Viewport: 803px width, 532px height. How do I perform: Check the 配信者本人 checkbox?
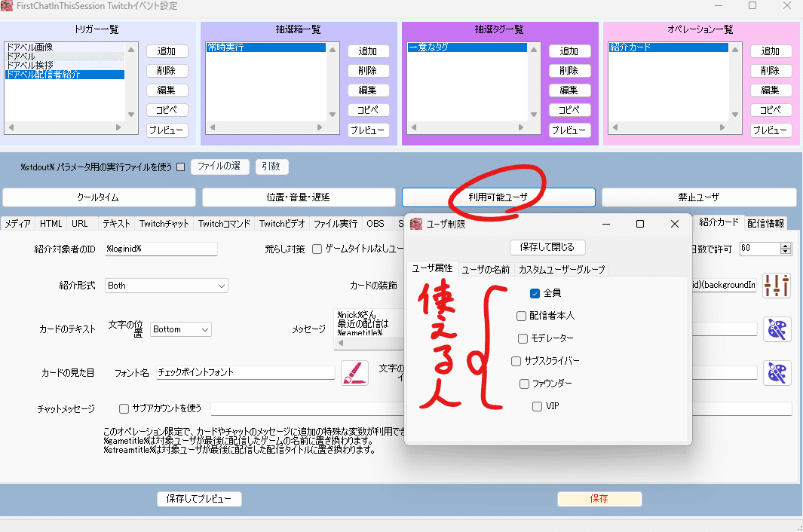[521, 316]
